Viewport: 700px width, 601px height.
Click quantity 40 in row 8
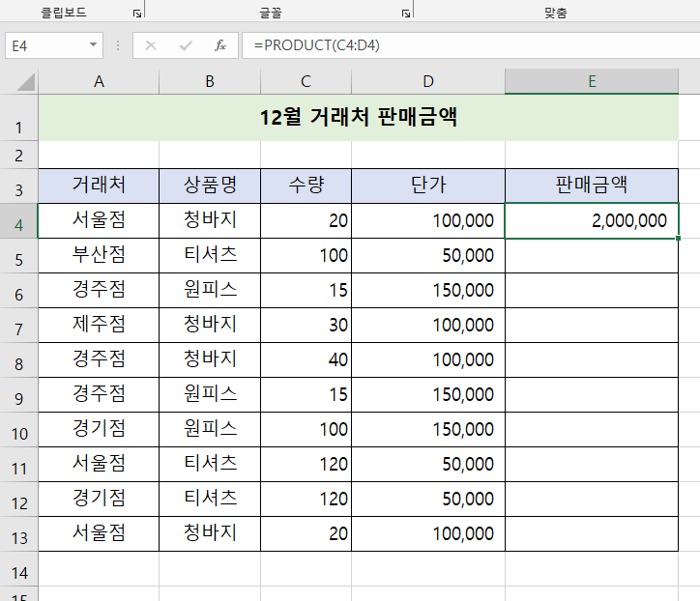[x=306, y=360]
